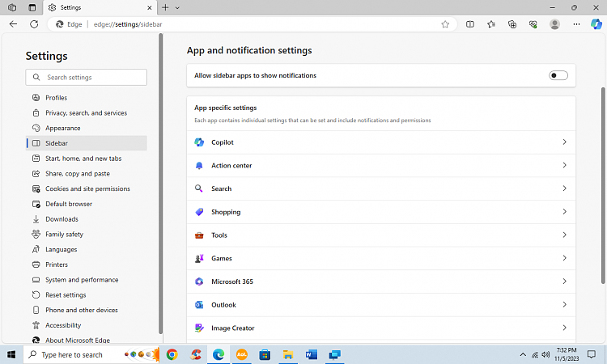Open Privacy, search, and services settings
This screenshot has width=607, height=364.
(x=86, y=113)
